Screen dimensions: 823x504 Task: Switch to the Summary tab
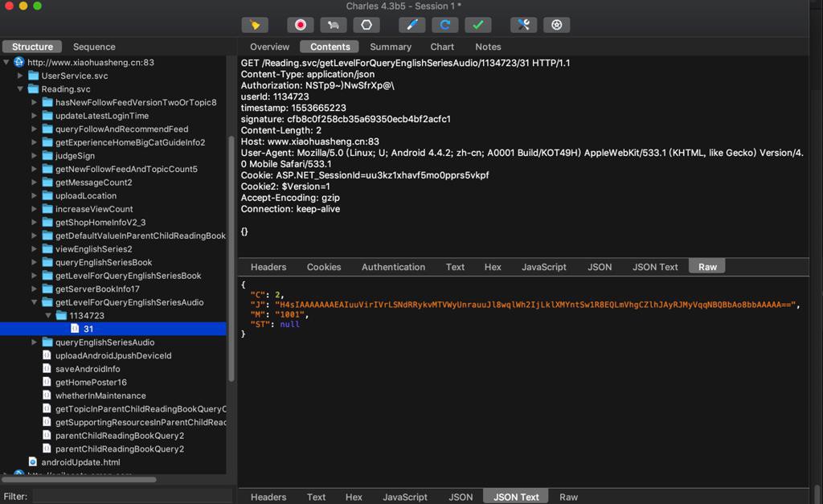pyautogui.click(x=391, y=47)
